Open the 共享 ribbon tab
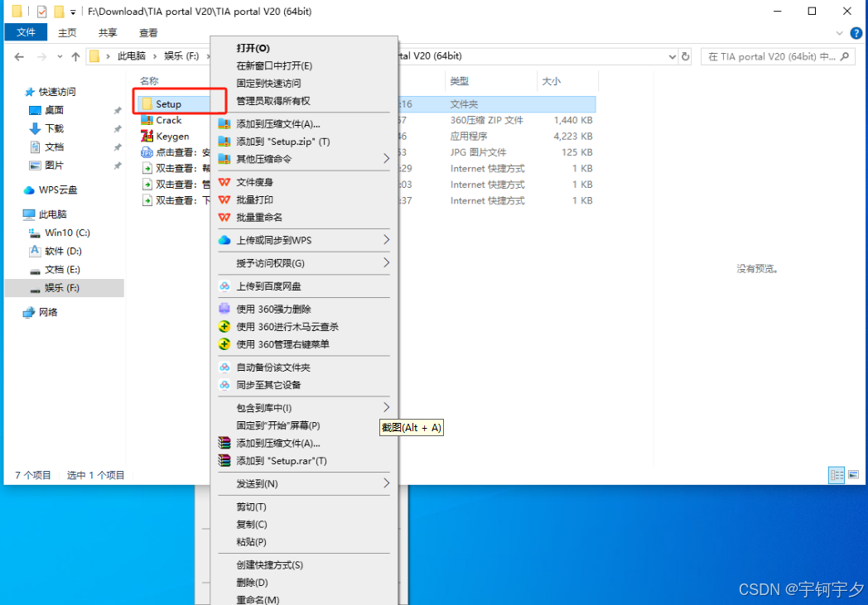The width and height of the screenshot is (868, 605). (108, 33)
